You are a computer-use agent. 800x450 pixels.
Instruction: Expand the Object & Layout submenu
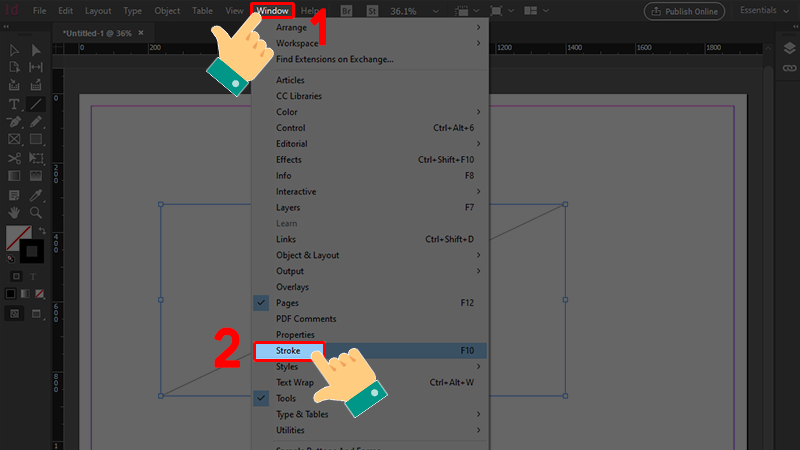(370, 255)
